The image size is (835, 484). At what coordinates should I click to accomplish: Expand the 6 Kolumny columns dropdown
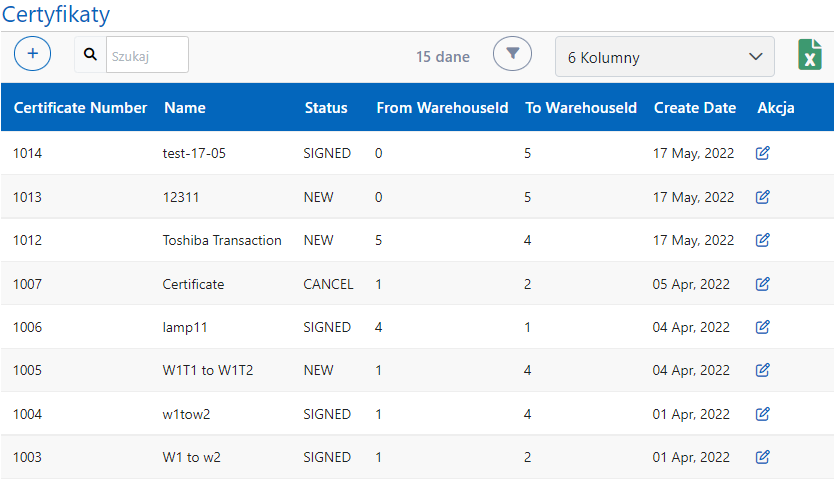[664, 57]
